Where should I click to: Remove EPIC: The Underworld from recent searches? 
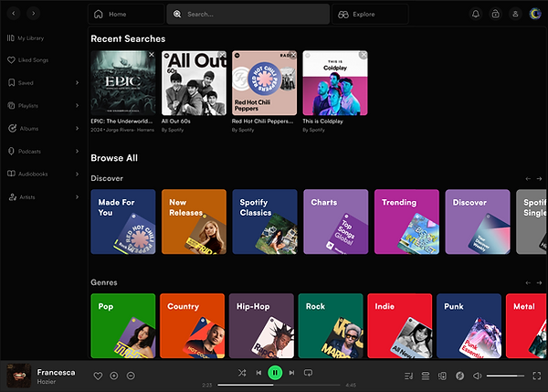click(x=152, y=55)
